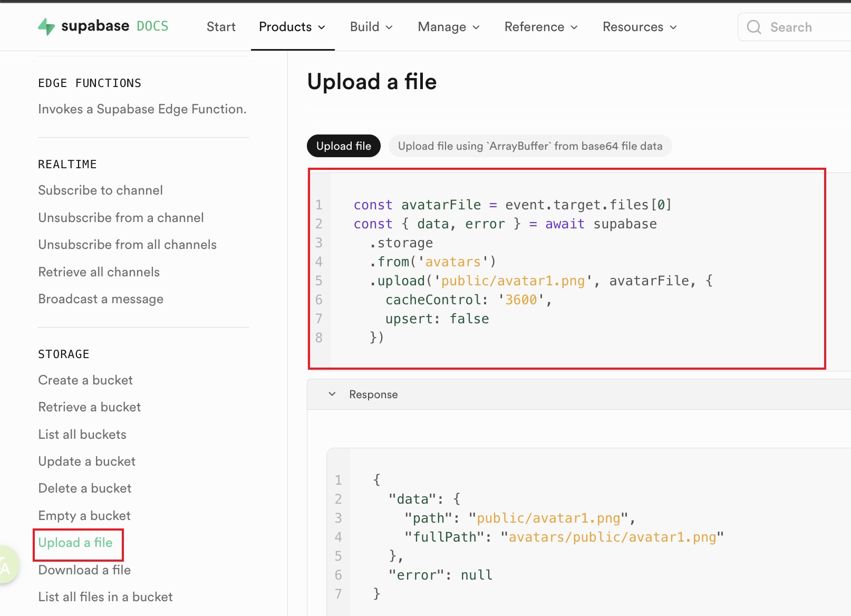Screen dimensions: 851x616
Task: Expand the Build dropdown menu
Action: click(371, 27)
